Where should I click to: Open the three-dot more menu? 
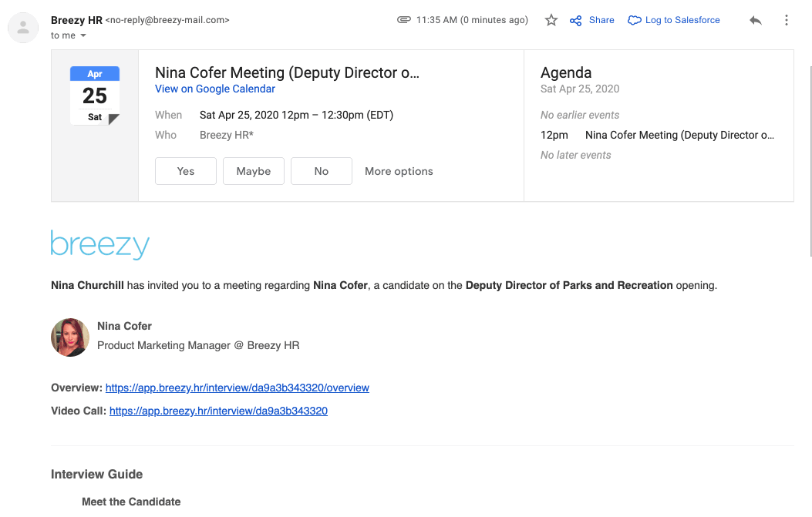pos(786,20)
